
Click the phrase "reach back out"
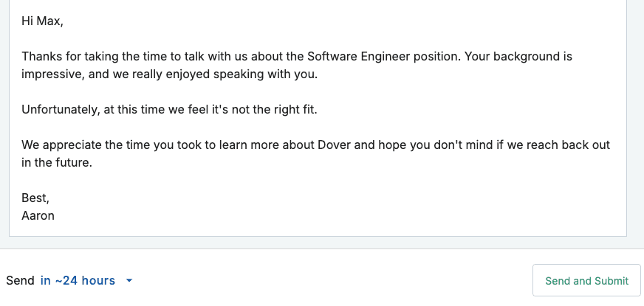point(572,145)
